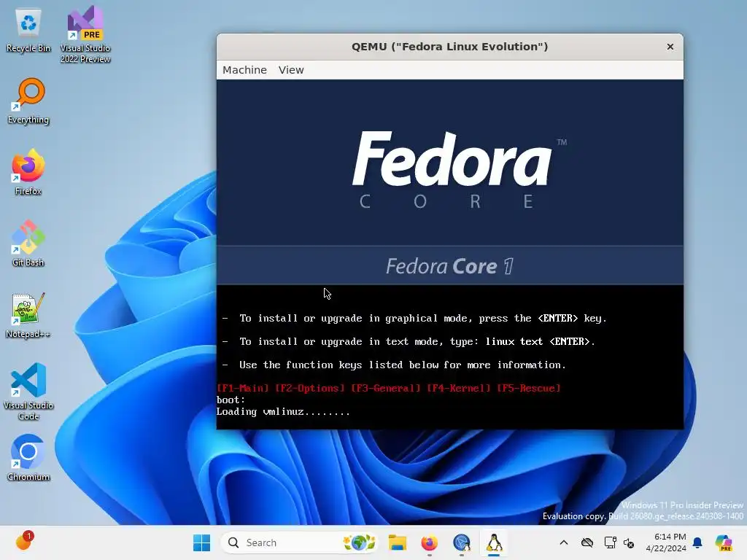Image resolution: width=747 pixels, height=560 pixels.
Task: Click the muted volume tray icon
Action: pos(629,542)
